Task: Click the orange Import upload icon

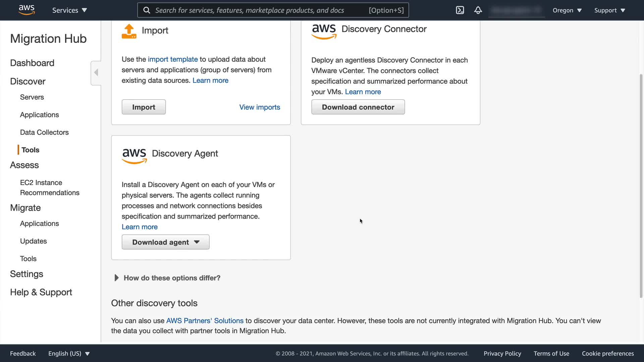Action: pos(129,32)
